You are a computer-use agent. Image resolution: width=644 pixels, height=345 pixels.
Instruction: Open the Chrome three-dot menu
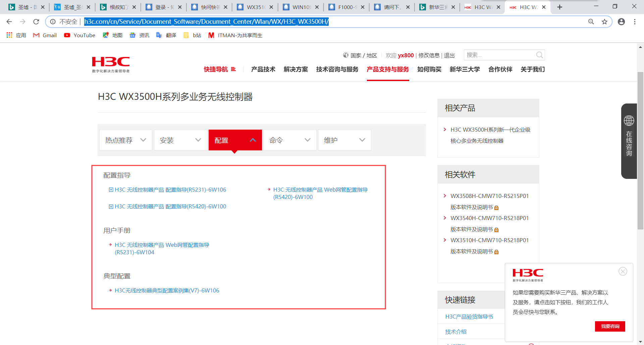[635, 22]
